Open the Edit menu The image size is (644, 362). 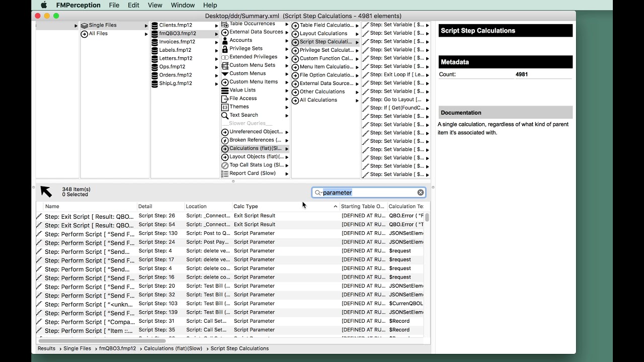[x=133, y=5]
